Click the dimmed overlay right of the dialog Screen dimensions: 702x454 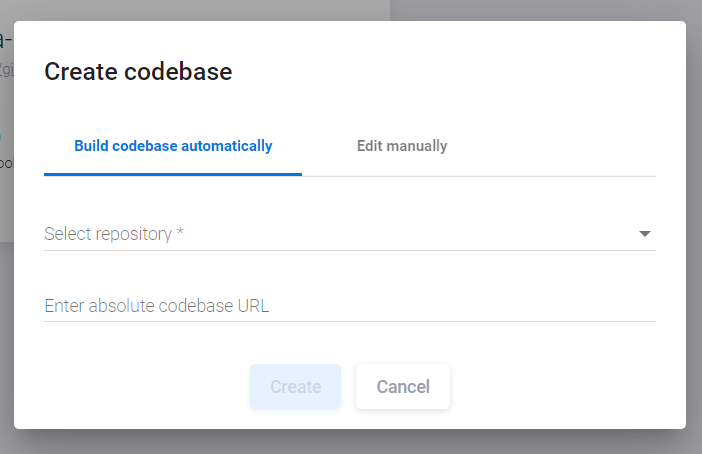(x=694, y=224)
